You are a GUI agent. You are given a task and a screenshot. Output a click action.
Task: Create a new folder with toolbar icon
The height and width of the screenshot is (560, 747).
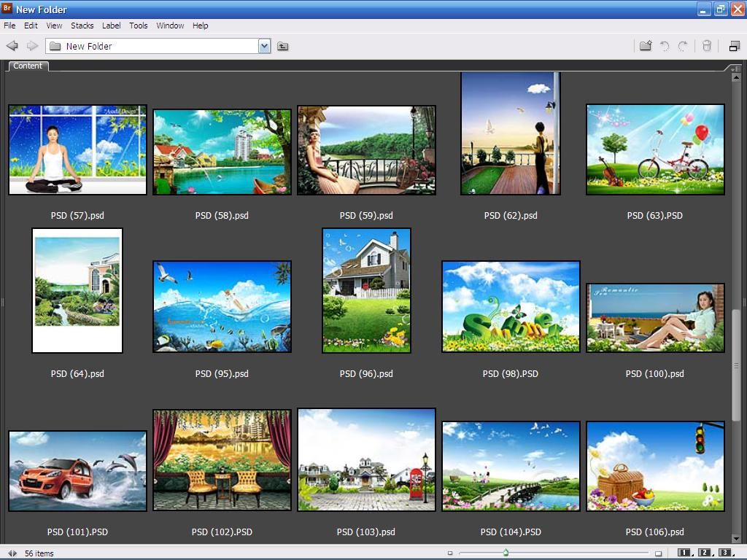click(x=646, y=46)
